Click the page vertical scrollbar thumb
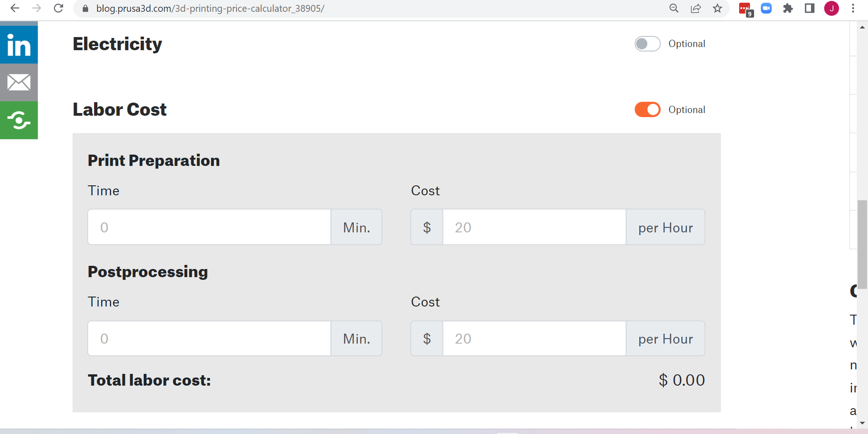 [862, 244]
